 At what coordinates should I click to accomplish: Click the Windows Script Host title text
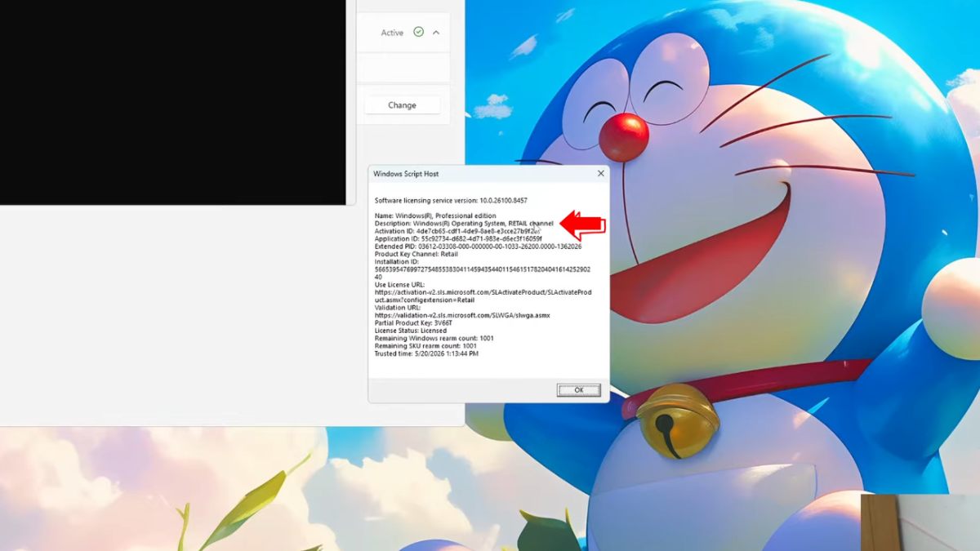tap(406, 174)
